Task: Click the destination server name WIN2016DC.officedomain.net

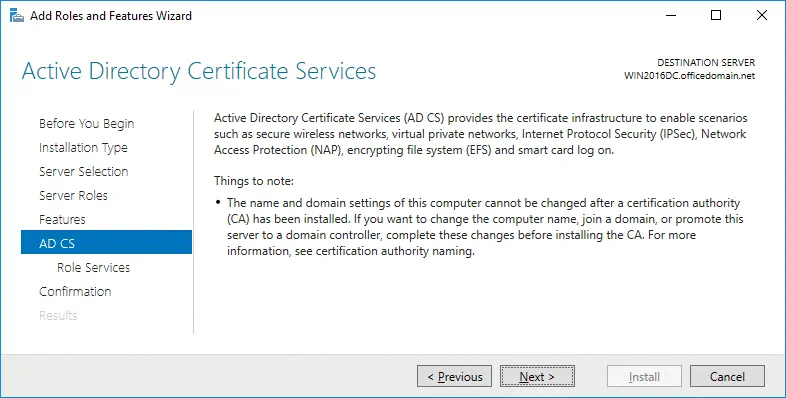Action: click(x=689, y=76)
